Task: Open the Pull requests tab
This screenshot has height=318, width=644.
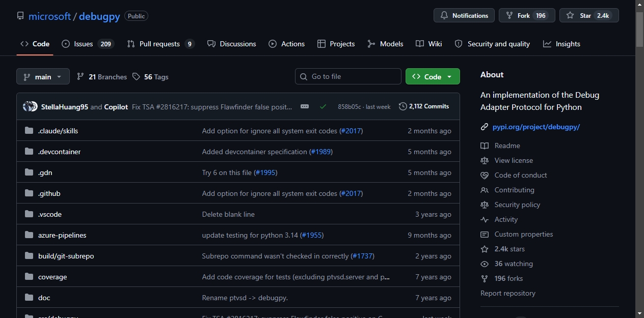Action: [x=161, y=44]
